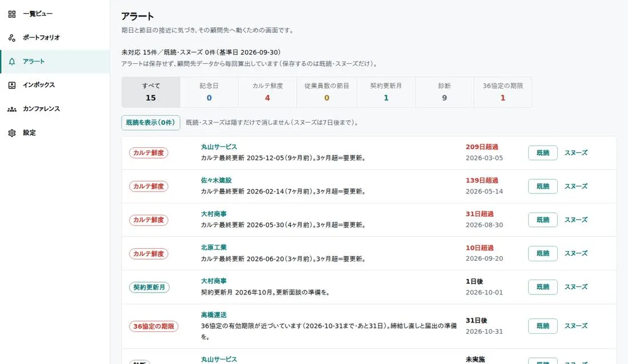Click the カンファレンス people icon
The width and height of the screenshot is (628, 364).
point(11,109)
